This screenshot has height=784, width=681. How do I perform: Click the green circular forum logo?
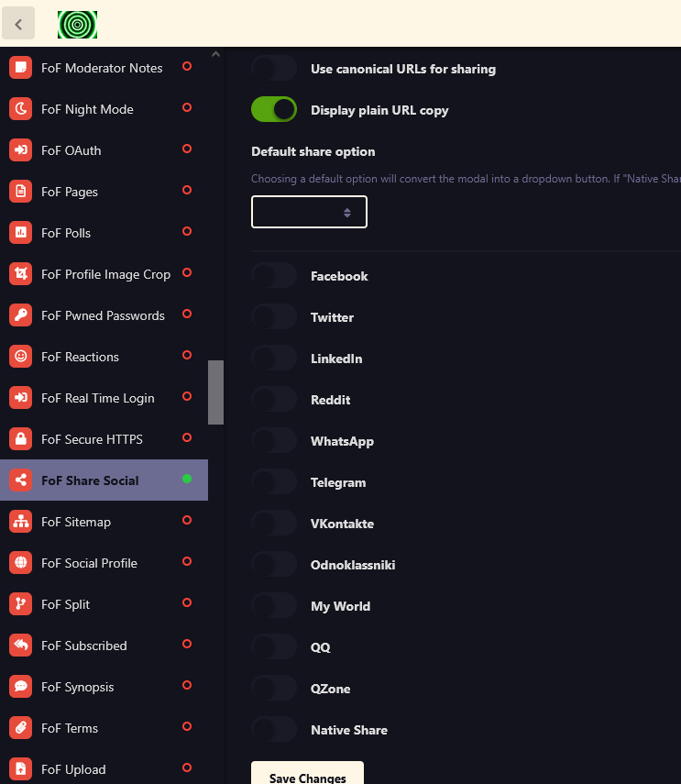point(77,25)
